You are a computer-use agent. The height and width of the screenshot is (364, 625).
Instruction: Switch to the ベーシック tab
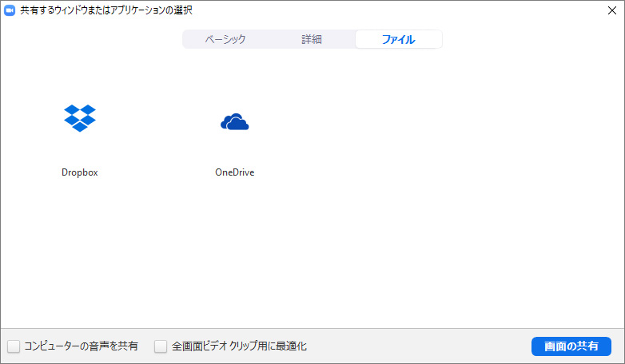click(x=225, y=39)
